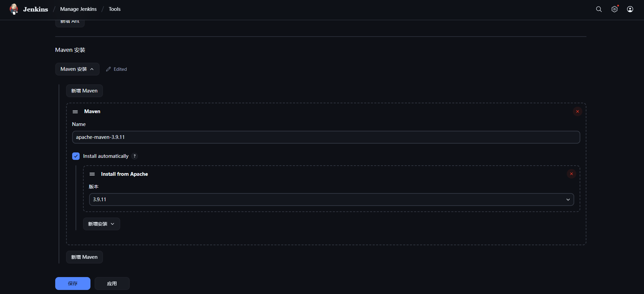Click the Maven Name input field

[326, 137]
